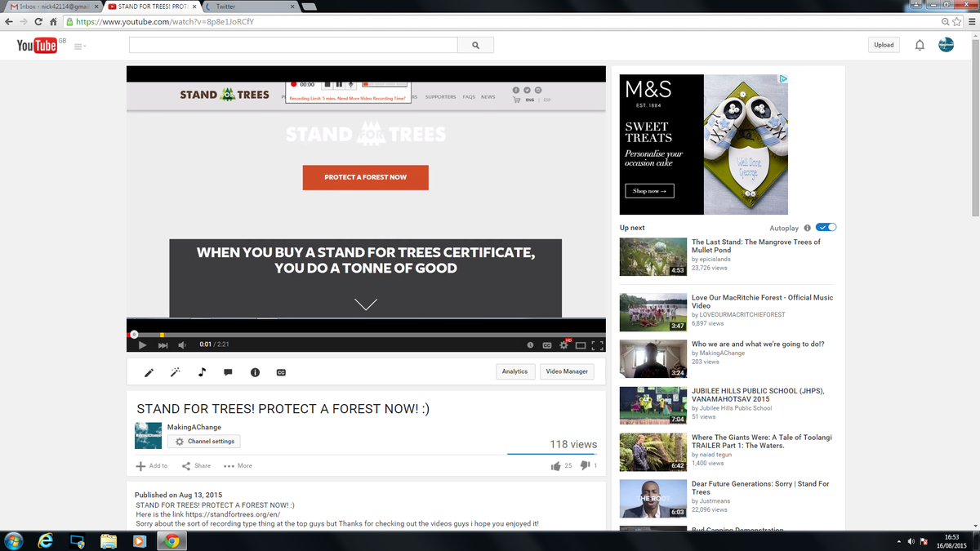Select the STAND FOR TREES YouTube tab

[153, 7]
